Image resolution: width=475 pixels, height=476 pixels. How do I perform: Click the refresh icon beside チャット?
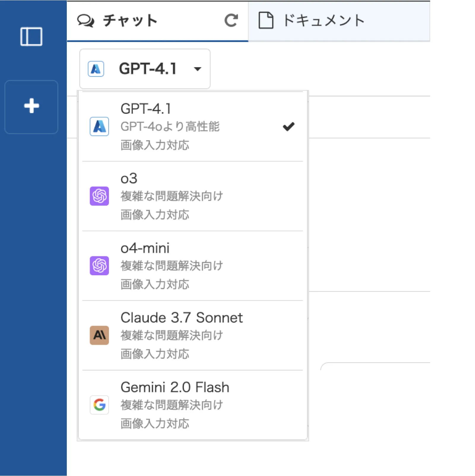231,20
